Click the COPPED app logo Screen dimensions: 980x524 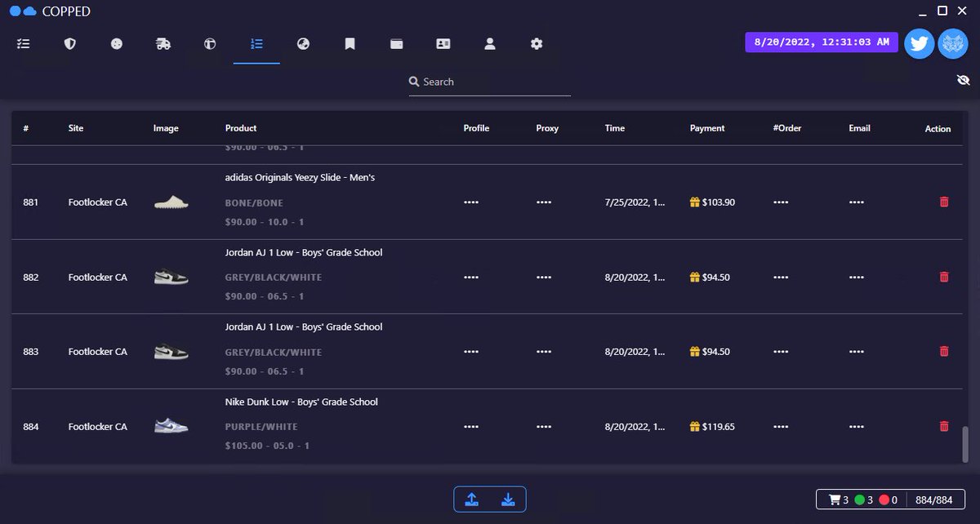(x=23, y=11)
